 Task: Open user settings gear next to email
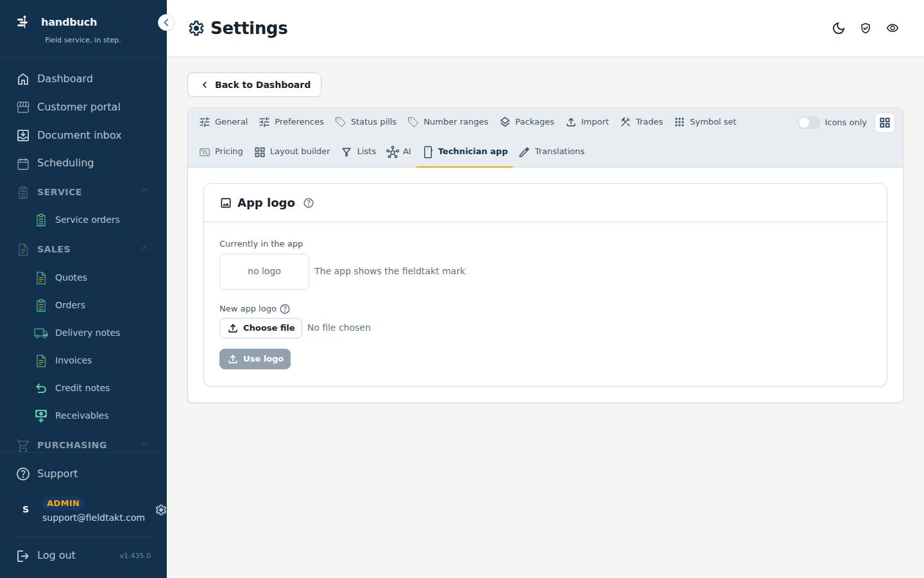pos(161,510)
